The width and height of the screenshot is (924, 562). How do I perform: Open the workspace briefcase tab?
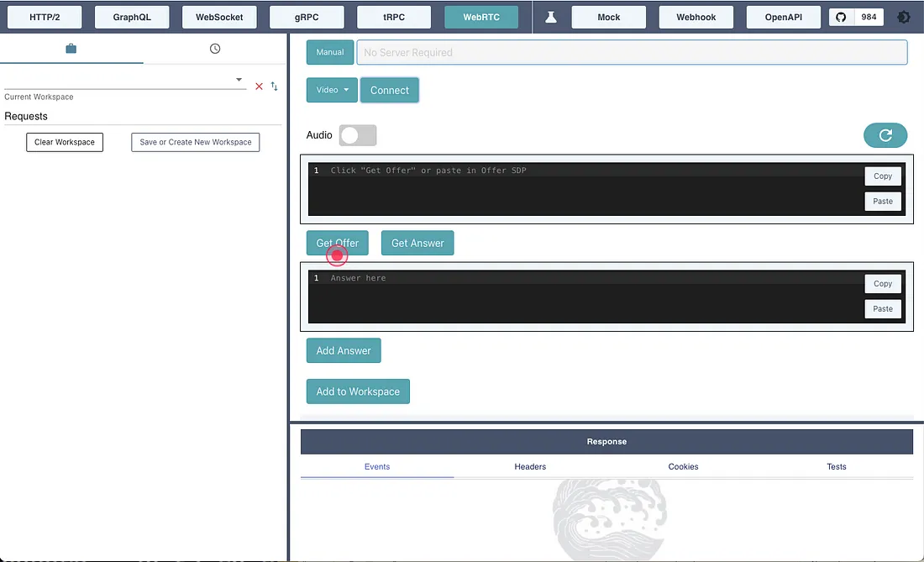[x=71, y=49]
